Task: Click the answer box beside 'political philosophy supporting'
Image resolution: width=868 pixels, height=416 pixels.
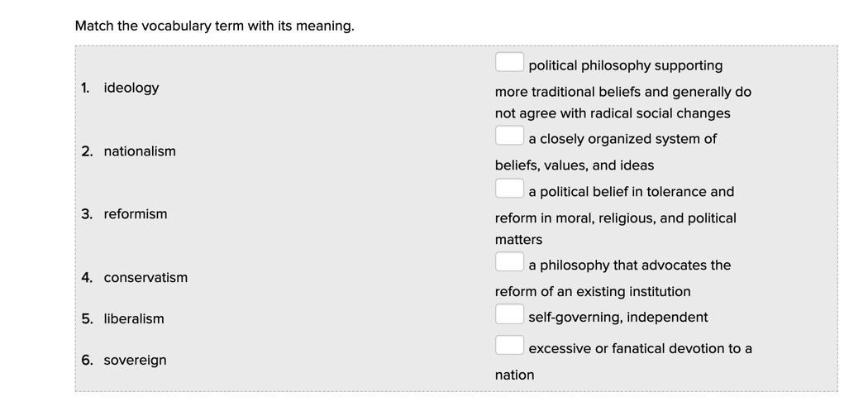Action: 509,62
